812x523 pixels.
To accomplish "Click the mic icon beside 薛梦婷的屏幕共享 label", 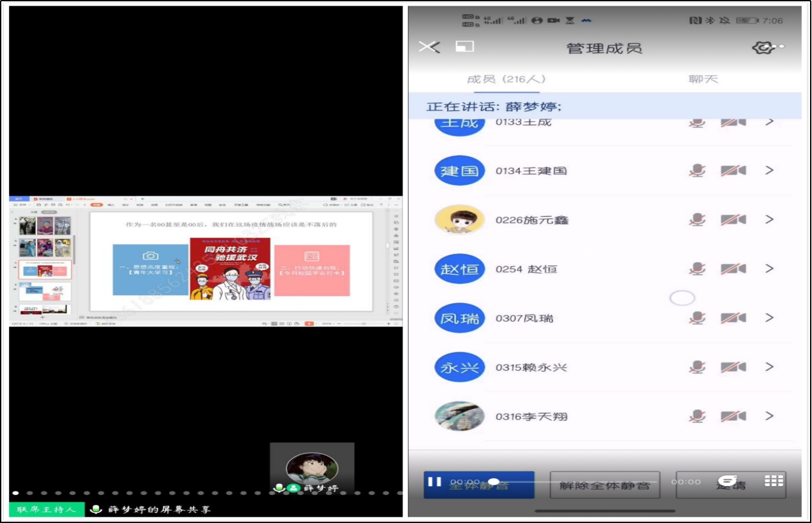I will [96, 510].
